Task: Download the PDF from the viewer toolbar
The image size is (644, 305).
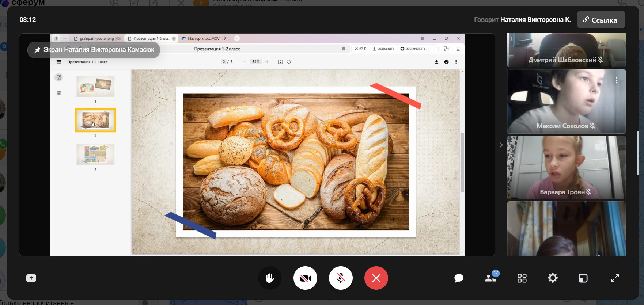Action: 436,62
